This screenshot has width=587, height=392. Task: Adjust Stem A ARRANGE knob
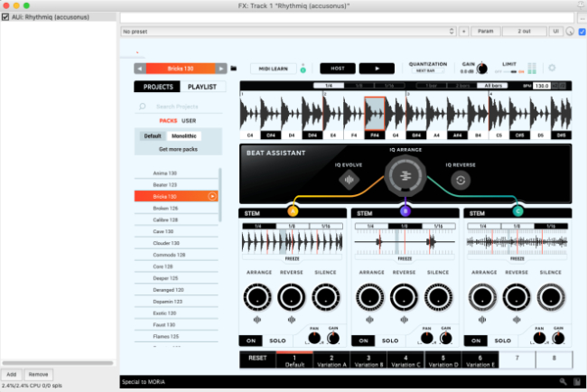point(257,297)
